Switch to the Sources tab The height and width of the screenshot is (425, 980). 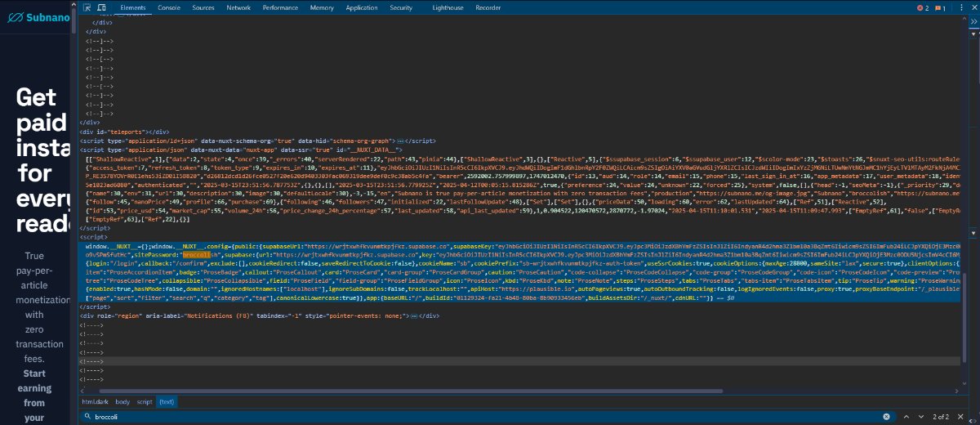[203, 7]
